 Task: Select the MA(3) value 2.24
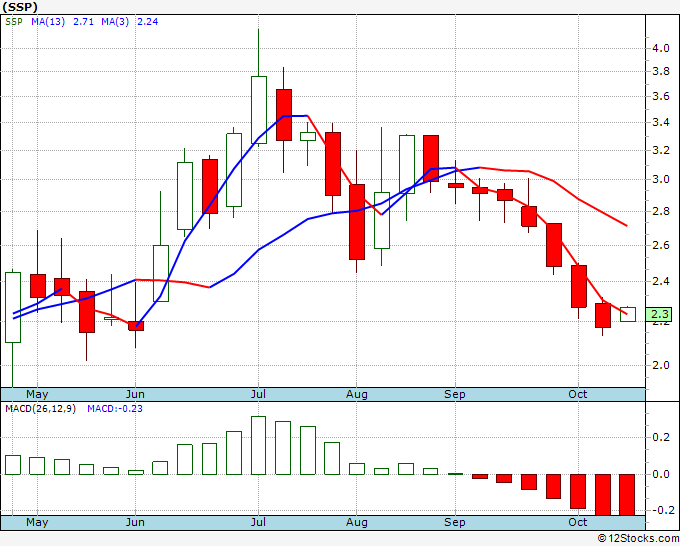pyautogui.click(x=147, y=22)
